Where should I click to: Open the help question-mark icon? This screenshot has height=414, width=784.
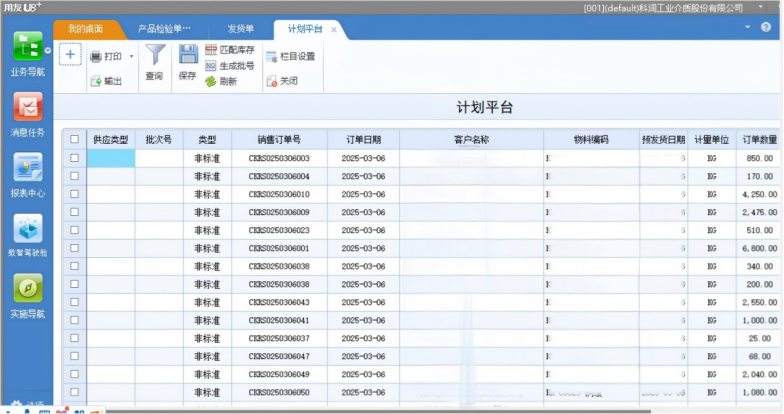point(766,28)
